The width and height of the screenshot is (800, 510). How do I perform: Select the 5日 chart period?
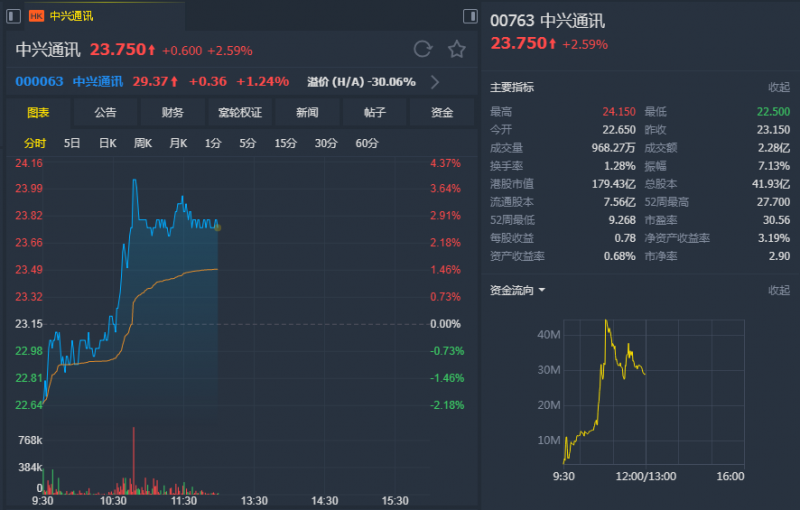coord(72,143)
